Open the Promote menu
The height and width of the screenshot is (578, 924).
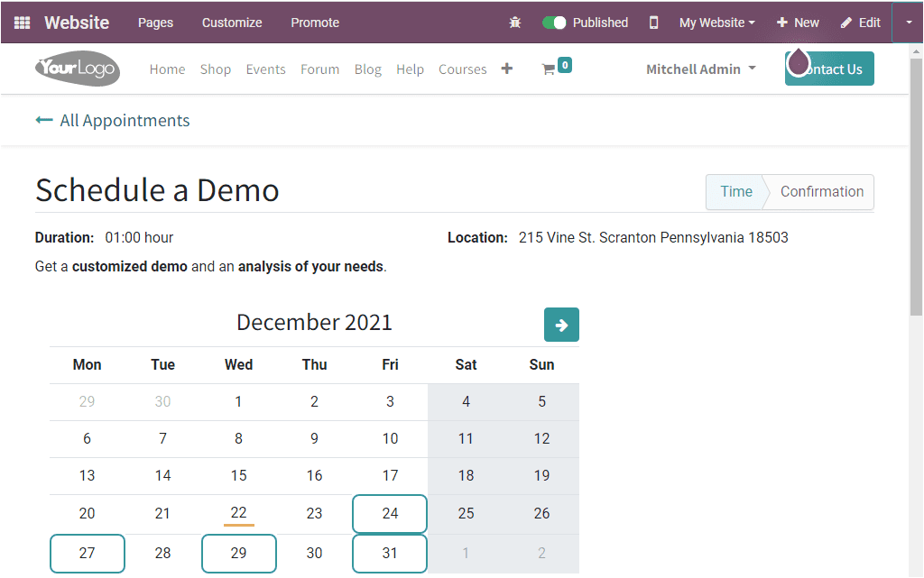(315, 22)
